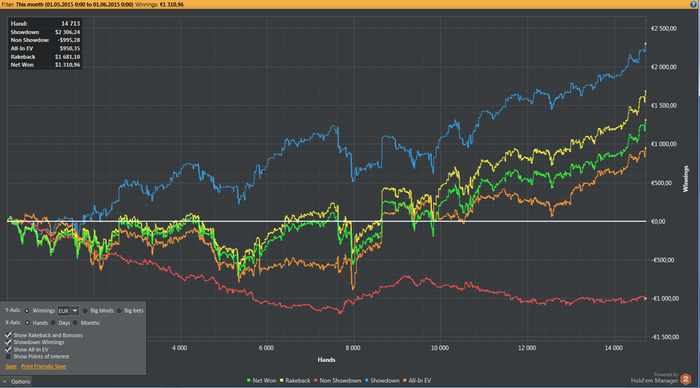
Task: Click the Net Won legend label
Action: coord(264,381)
